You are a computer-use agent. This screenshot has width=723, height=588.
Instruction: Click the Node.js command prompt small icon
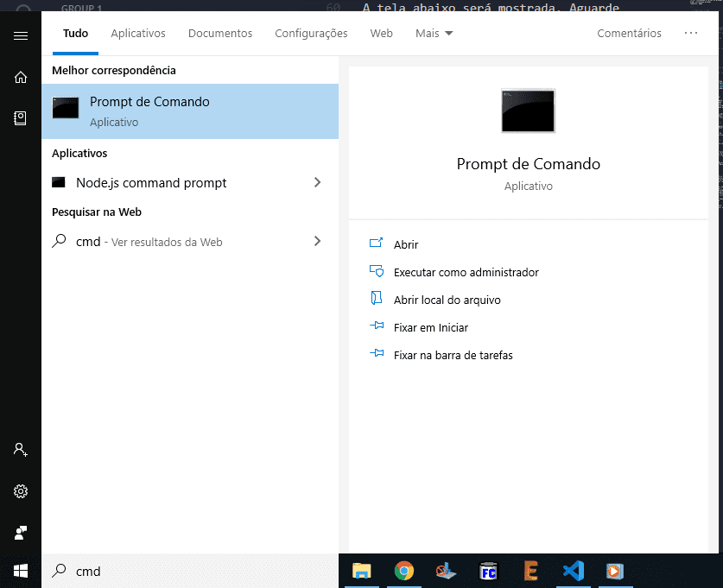pos(59,182)
